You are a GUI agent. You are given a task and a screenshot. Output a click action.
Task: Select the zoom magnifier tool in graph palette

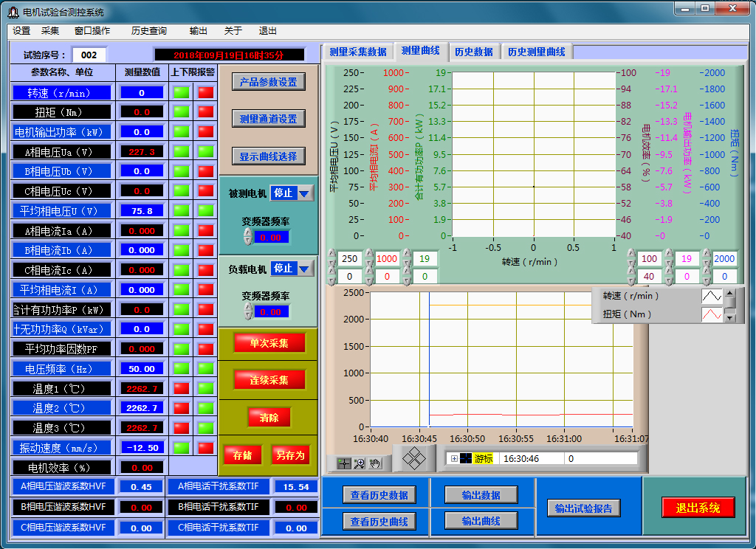[360, 463]
